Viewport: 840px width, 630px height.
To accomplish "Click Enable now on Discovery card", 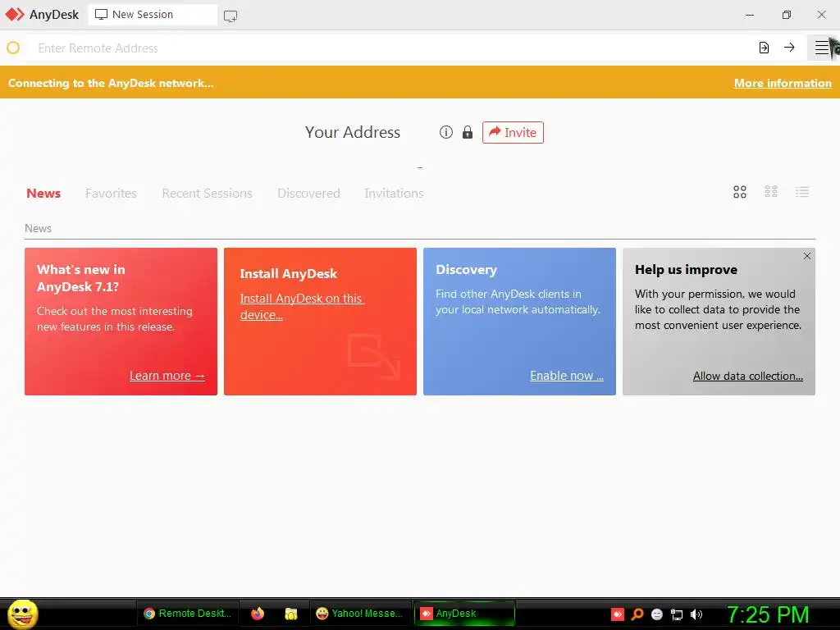I will click(x=567, y=376).
